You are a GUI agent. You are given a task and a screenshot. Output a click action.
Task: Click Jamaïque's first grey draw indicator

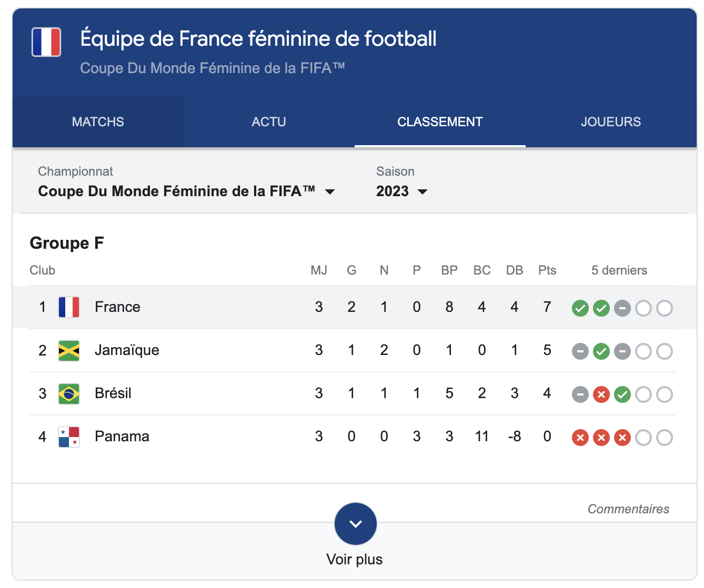[580, 351]
